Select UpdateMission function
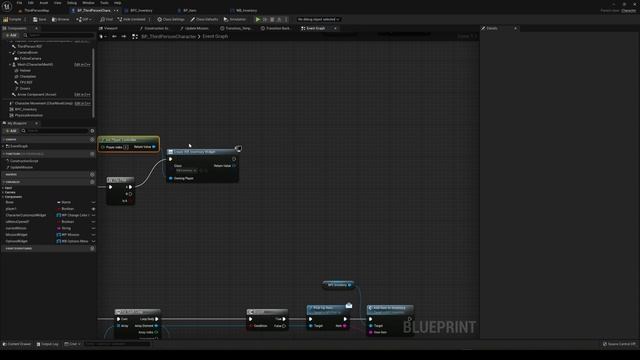640x360 pixels. [x=21, y=167]
